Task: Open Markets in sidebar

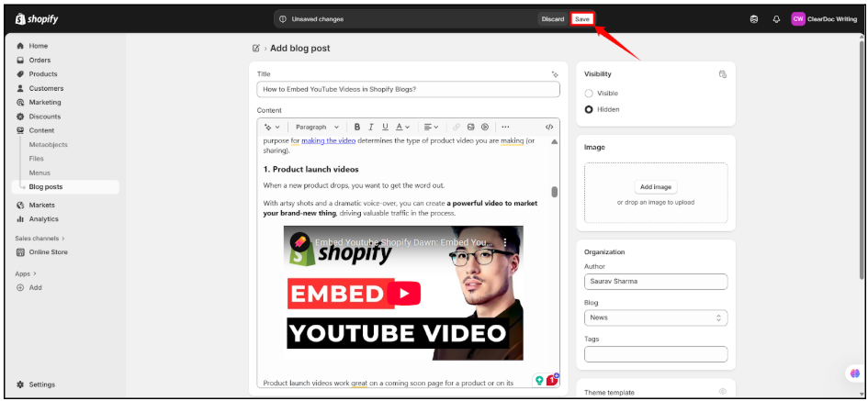Action: tap(41, 205)
